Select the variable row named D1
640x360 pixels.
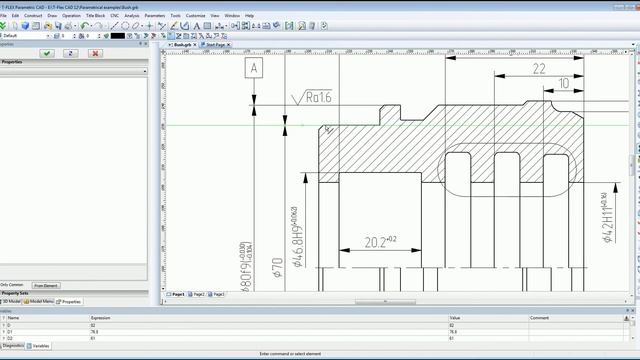(313, 332)
